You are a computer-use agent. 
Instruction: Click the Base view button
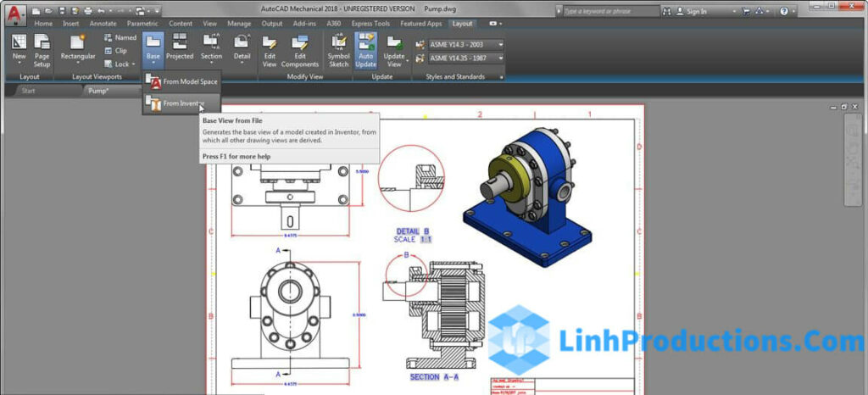point(153,49)
